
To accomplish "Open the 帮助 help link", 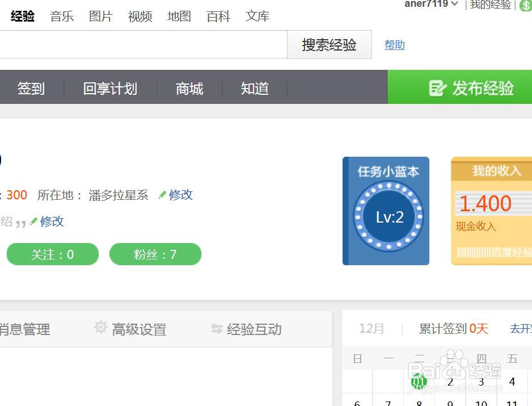I will pyautogui.click(x=395, y=44).
